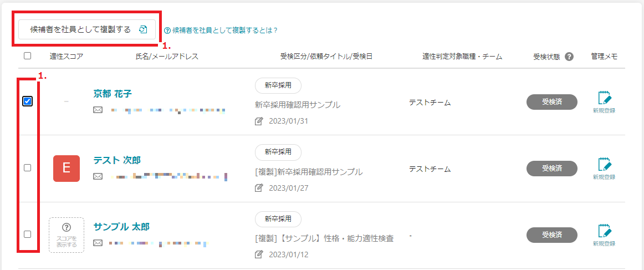Viewport: 644px width, 270px height.
Task: Click 受検済 status badge for 京都 花子
Action: coord(551,102)
